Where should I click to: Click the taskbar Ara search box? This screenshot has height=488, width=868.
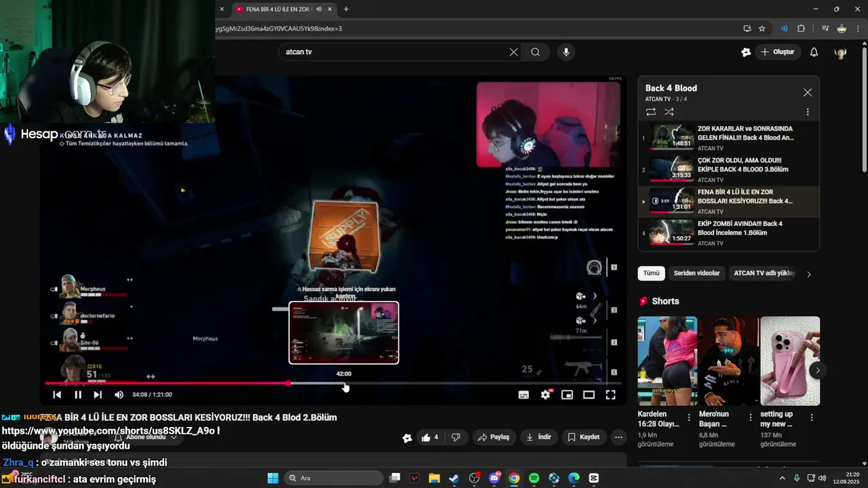[x=334, y=479]
